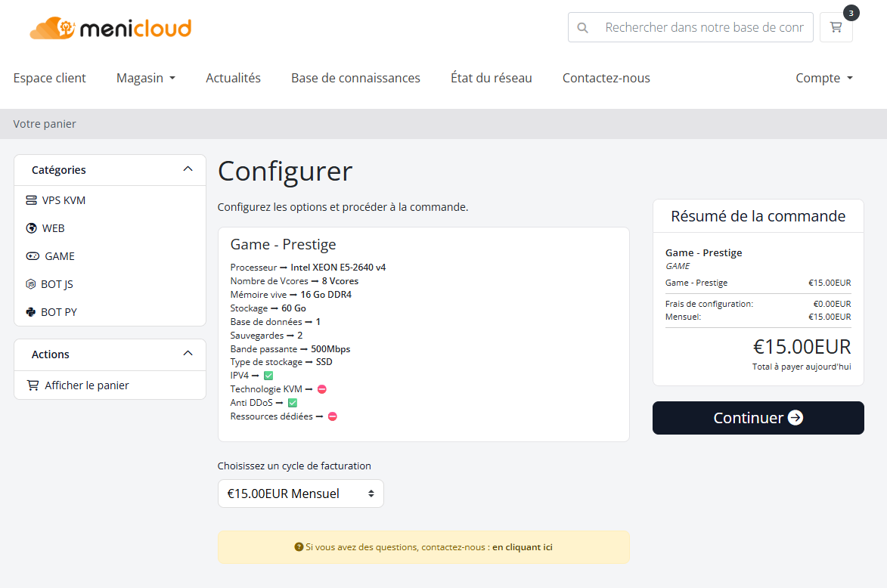Viewport: 887px width, 588px height.
Task: Open Actualités page
Action: click(x=233, y=78)
